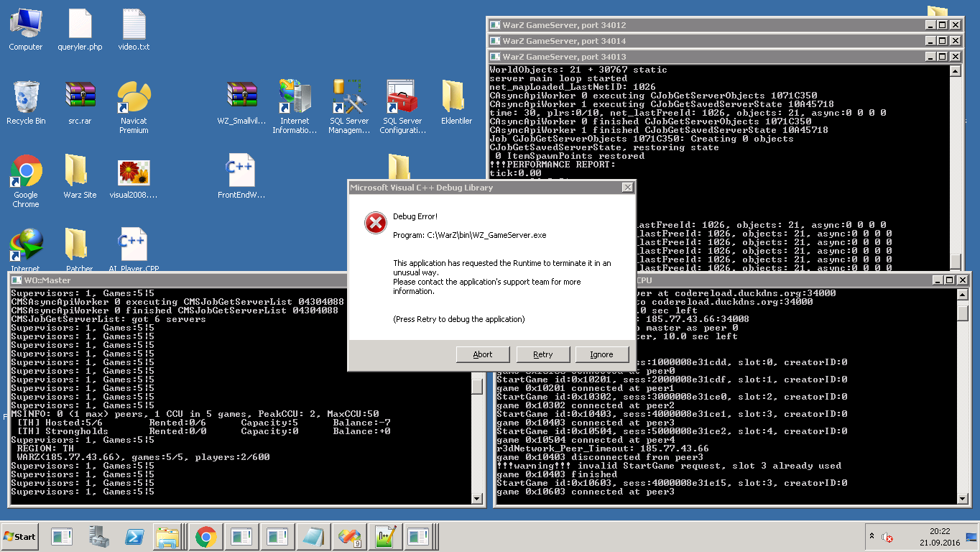Click Ignore in the Debug Error dialog

coord(602,354)
